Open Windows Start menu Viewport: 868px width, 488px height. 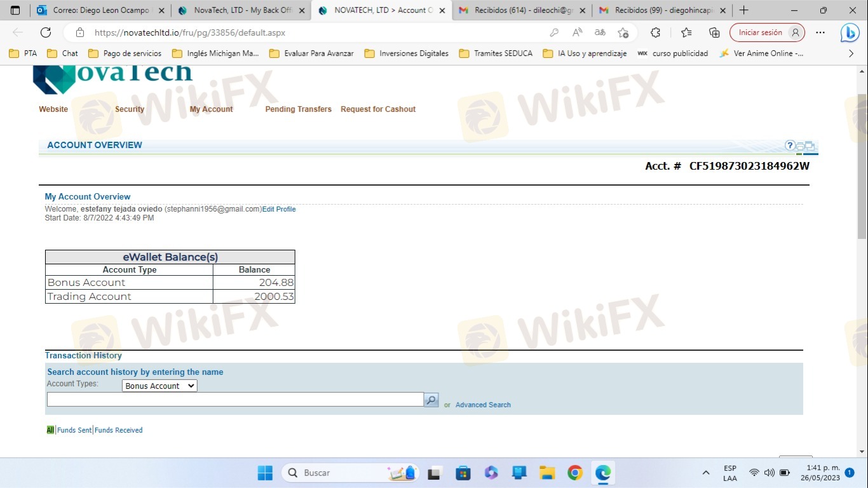coord(265,473)
